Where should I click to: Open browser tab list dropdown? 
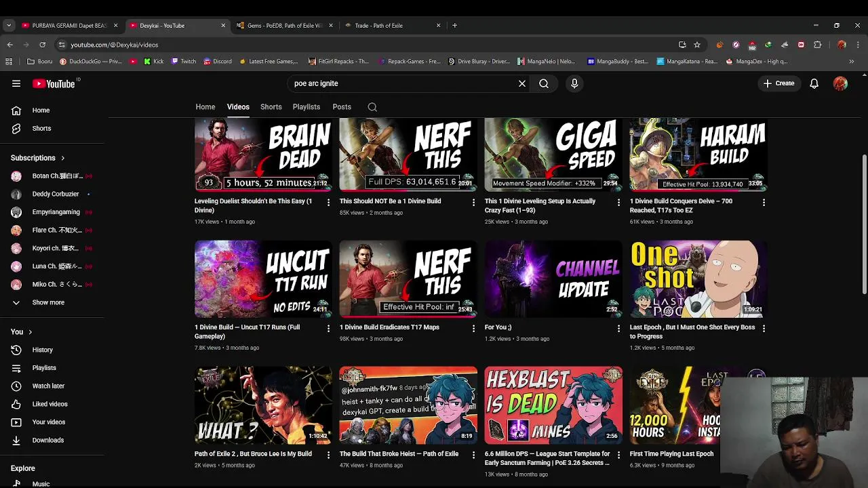coord(9,26)
